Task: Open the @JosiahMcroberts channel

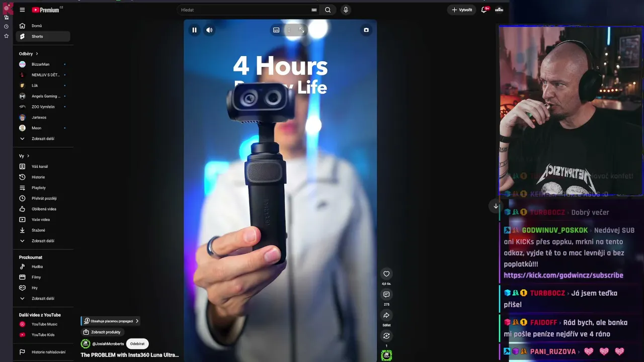Action: coord(108,344)
